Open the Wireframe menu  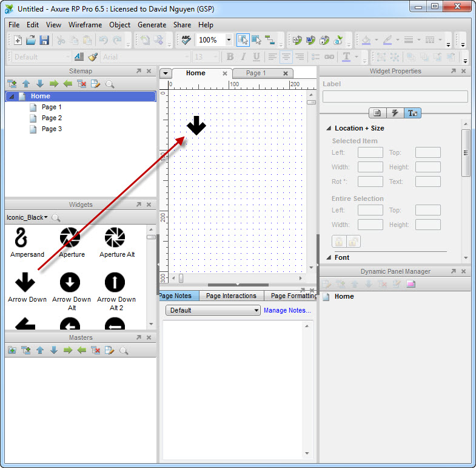(85, 25)
